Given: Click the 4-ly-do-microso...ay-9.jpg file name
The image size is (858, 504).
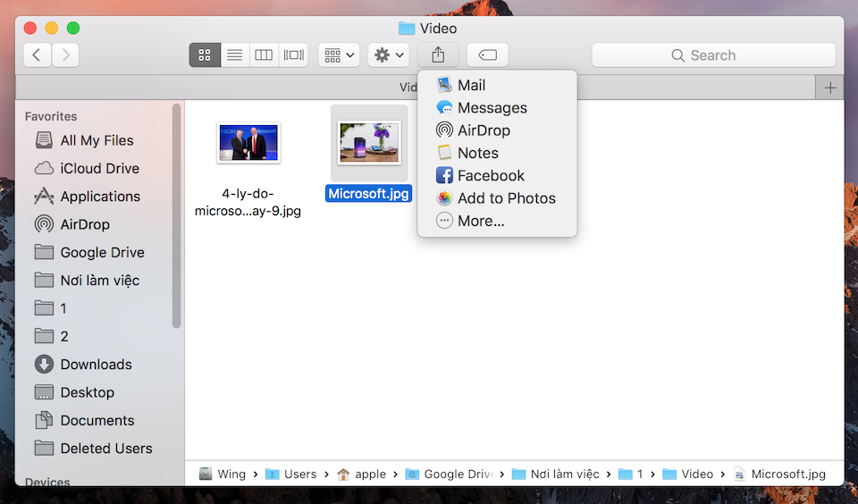Looking at the screenshot, I should click(x=248, y=202).
